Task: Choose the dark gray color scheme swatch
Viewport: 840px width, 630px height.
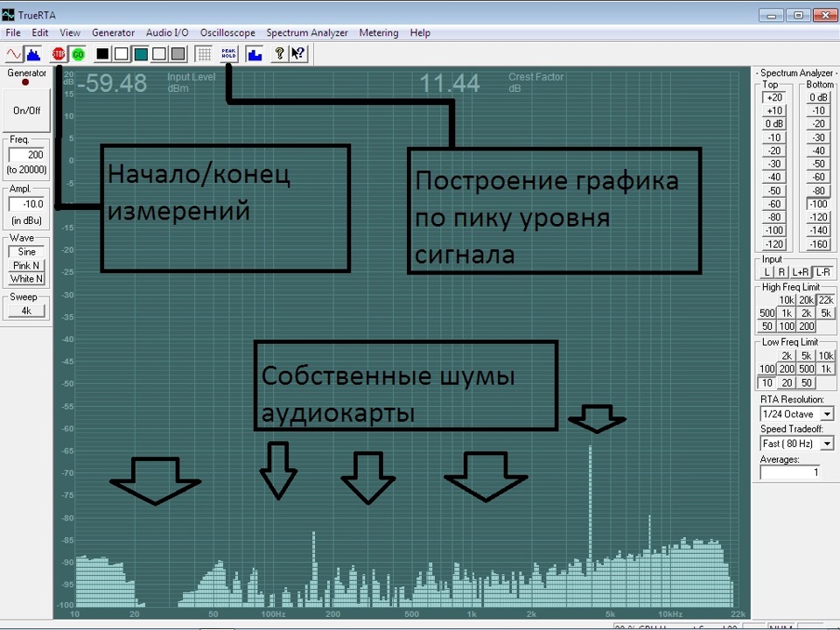Action: [178, 54]
